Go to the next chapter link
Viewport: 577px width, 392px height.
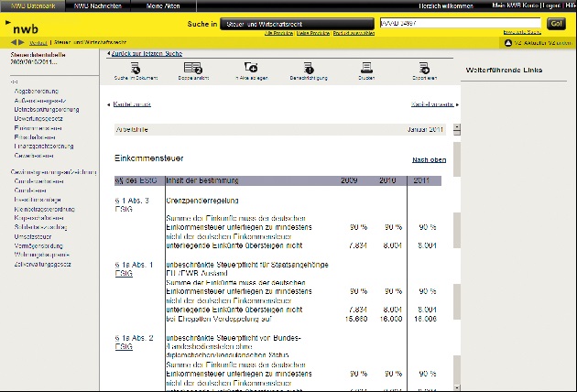pyautogui.click(x=432, y=104)
